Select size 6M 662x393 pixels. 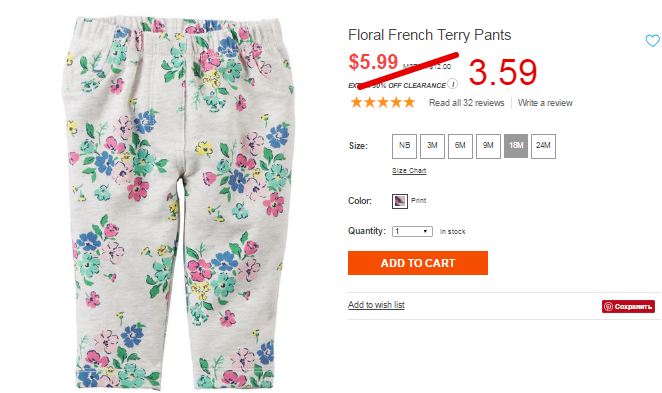click(460, 146)
